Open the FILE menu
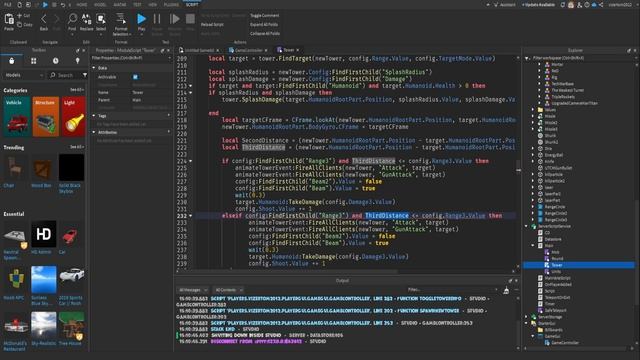This screenshot has height=360, width=640. pyautogui.click(x=8, y=5)
